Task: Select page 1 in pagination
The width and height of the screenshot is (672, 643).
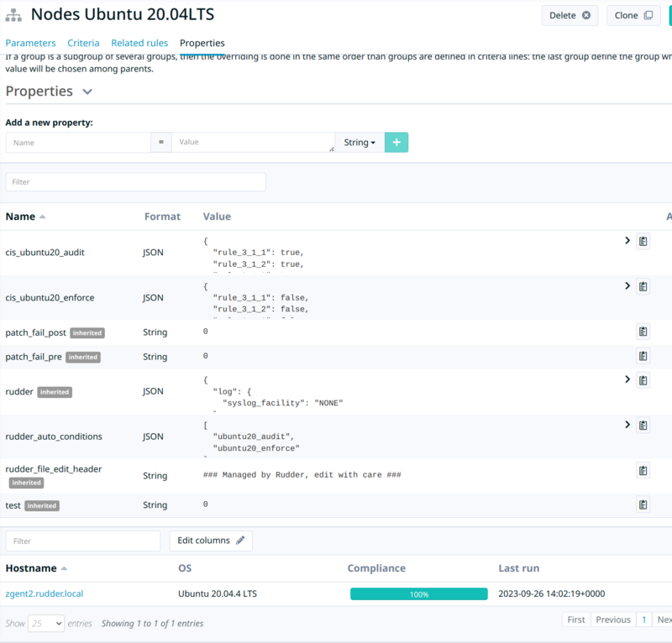Action: click(643, 619)
